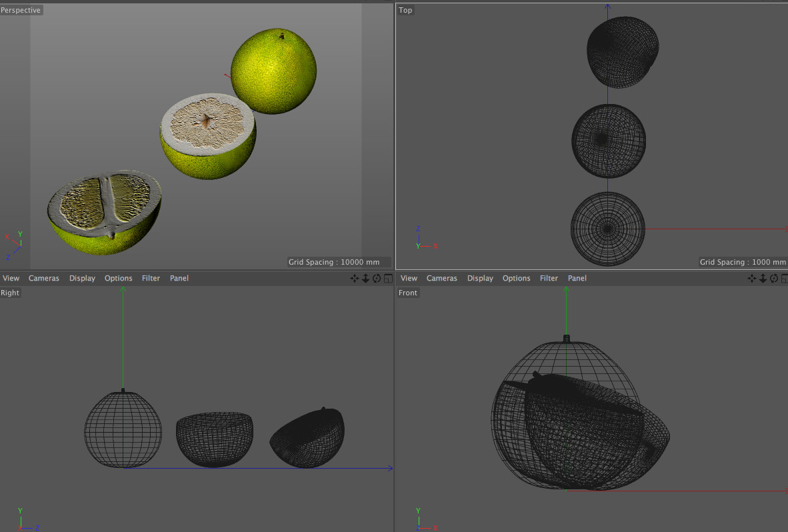
Task: Open the Display menu of the Right viewport
Action: click(83, 278)
